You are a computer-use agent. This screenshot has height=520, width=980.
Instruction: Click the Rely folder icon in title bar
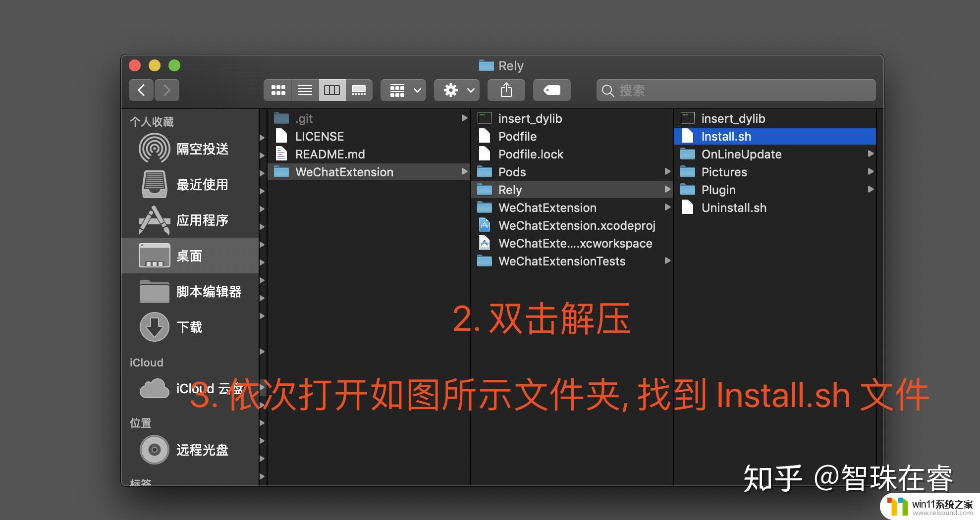coord(487,65)
